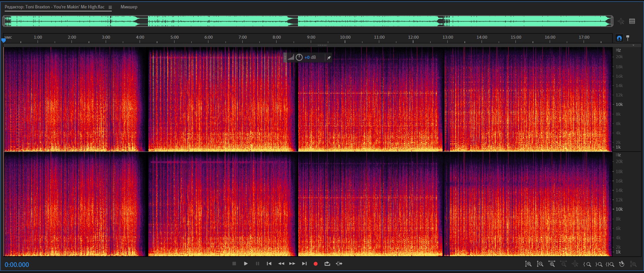The image size is (644, 273).
Task: Click the zoom to time stopwatch icon
Action: tap(622, 264)
